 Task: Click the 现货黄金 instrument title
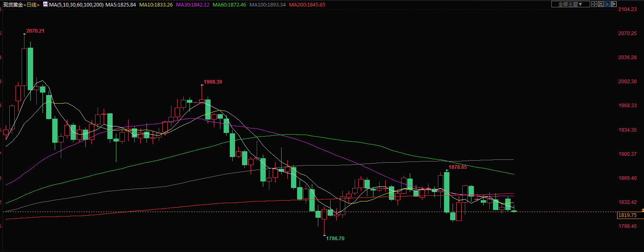pyautogui.click(x=13, y=5)
